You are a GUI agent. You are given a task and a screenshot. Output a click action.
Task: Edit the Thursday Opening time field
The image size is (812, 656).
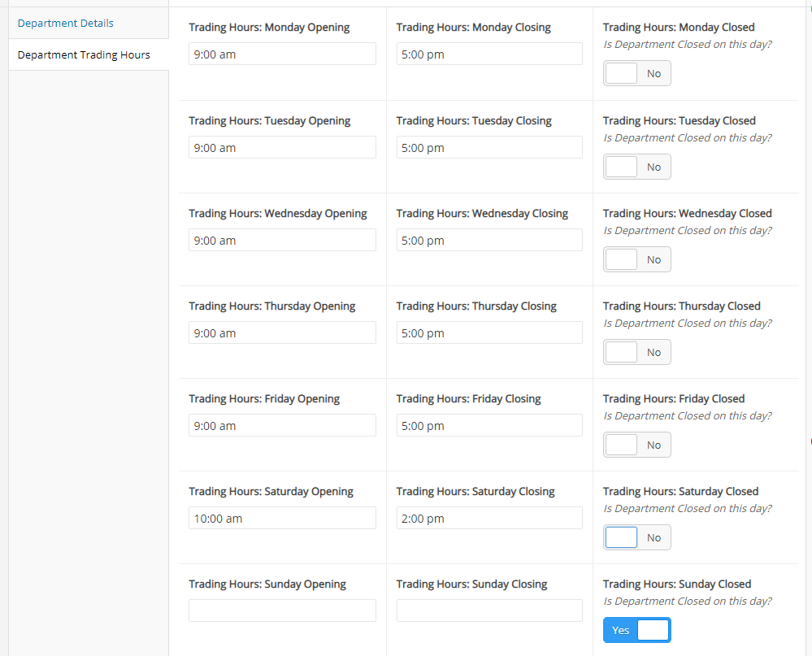[x=282, y=332]
